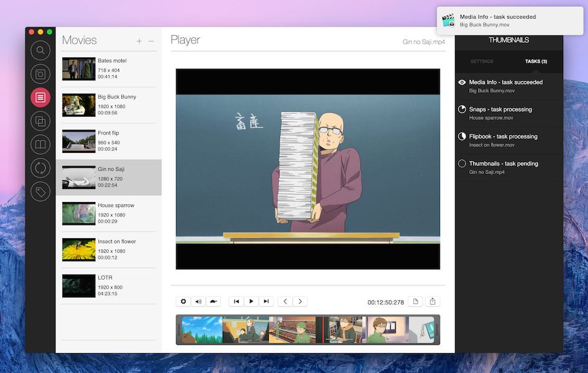Select the Media Info tool

click(x=40, y=97)
